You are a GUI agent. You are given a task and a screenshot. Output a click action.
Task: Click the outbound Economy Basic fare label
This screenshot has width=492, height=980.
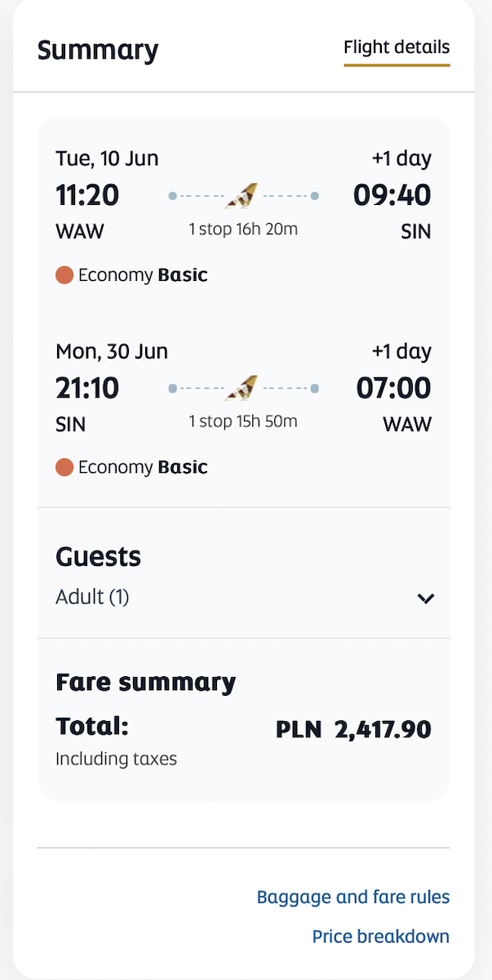tap(143, 276)
